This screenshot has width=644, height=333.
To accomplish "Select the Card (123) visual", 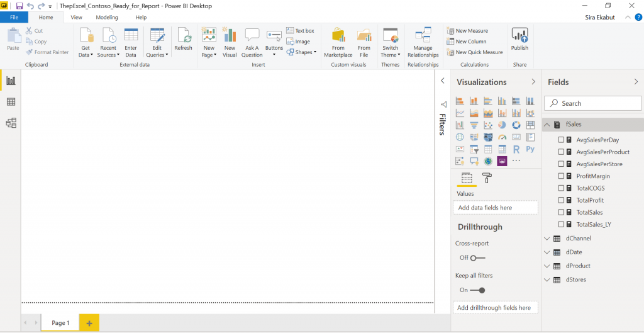I will click(516, 137).
